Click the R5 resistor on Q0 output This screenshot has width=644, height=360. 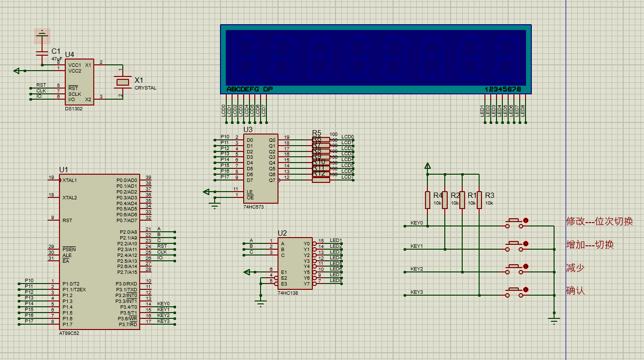tap(321, 140)
